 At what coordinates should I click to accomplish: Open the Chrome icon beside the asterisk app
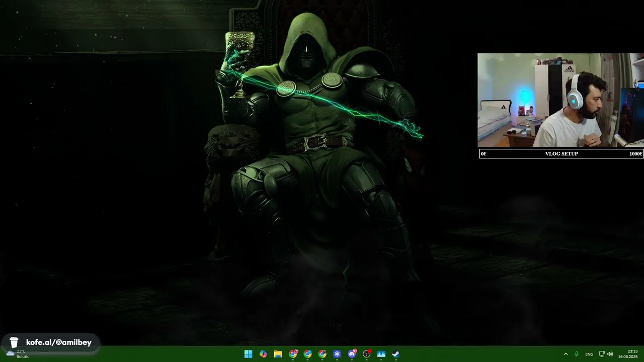coord(323,354)
